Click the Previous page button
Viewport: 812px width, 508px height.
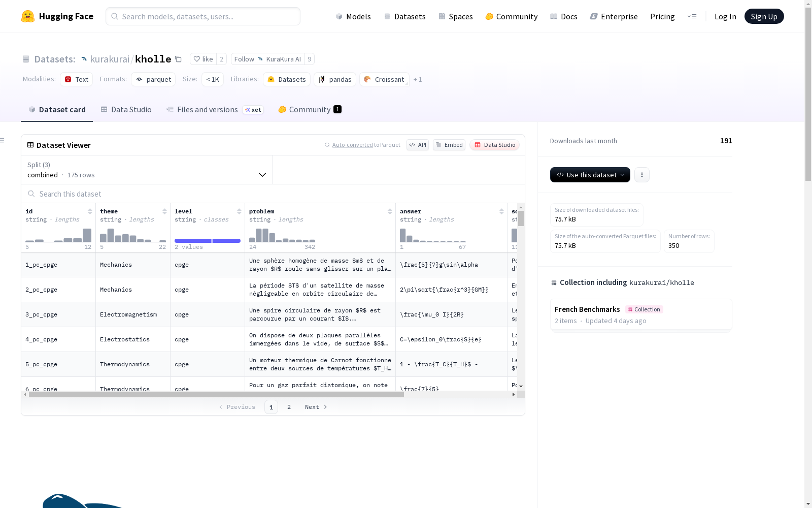click(237, 407)
